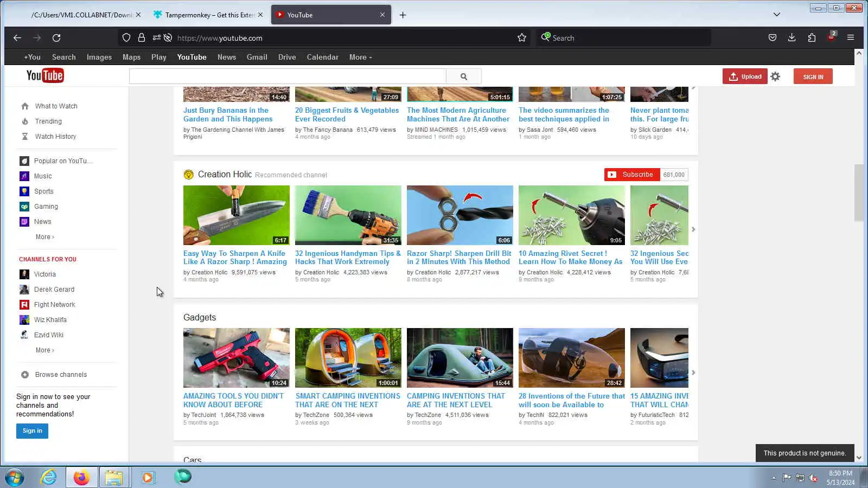Open Gmail in the Google bar

[x=257, y=57]
